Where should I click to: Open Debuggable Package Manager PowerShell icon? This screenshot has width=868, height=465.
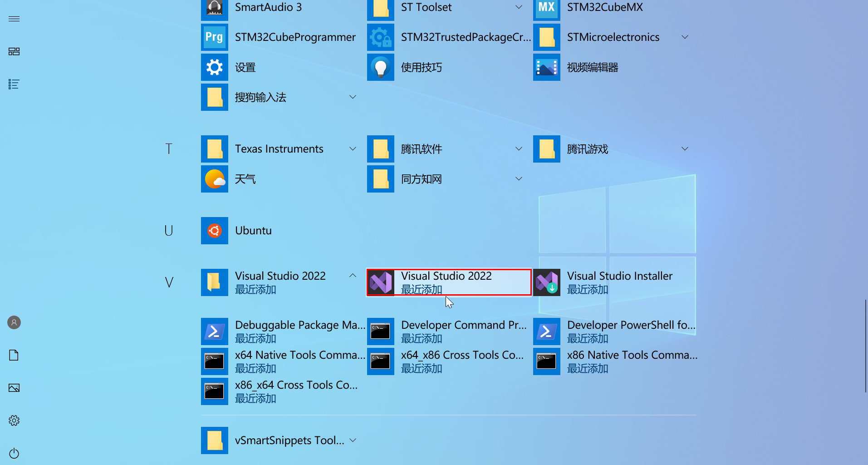tap(215, 331)
